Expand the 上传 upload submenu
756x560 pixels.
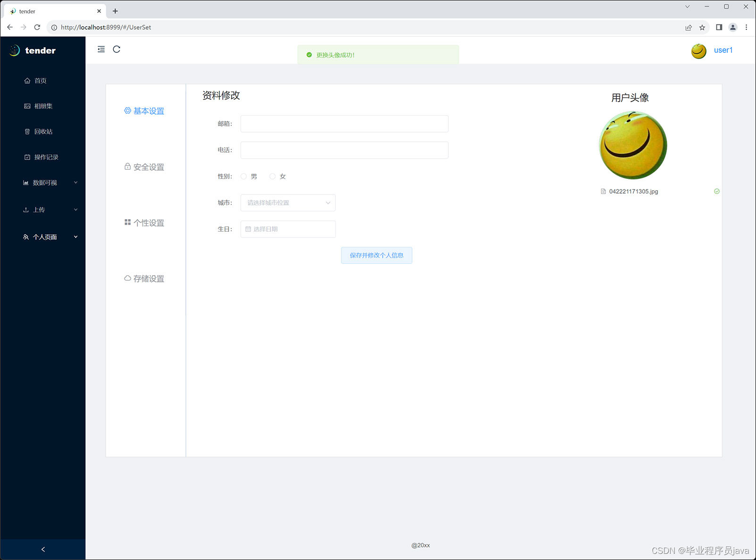42,210
